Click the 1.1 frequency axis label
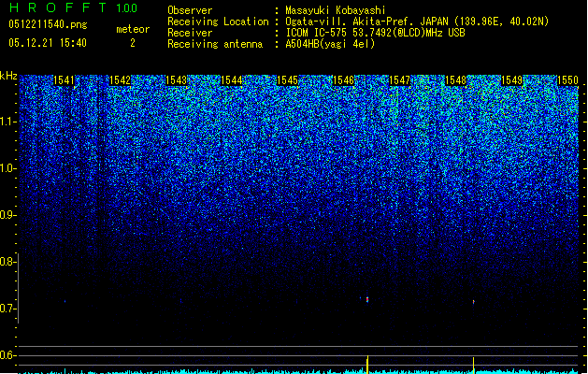 point(7,122)
